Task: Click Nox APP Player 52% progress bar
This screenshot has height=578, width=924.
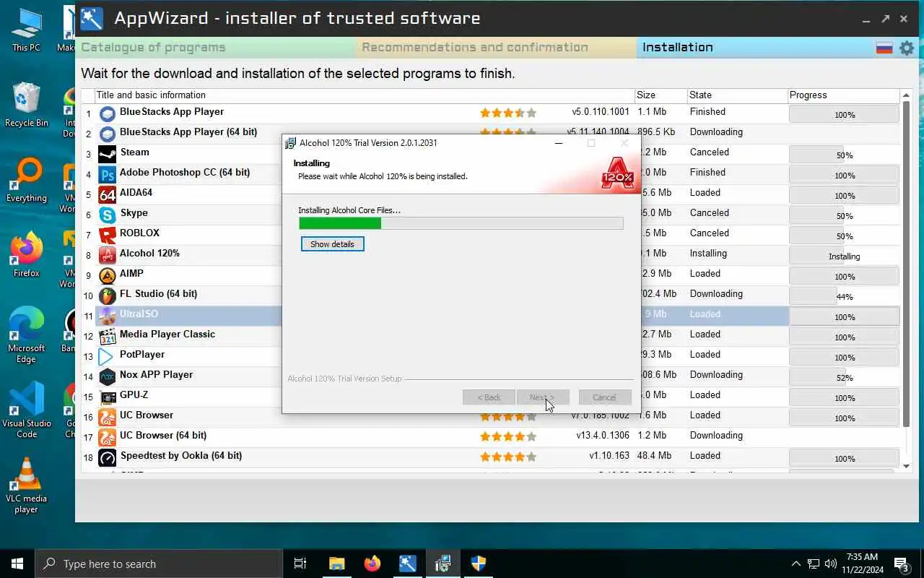Action: coord(844,377)
